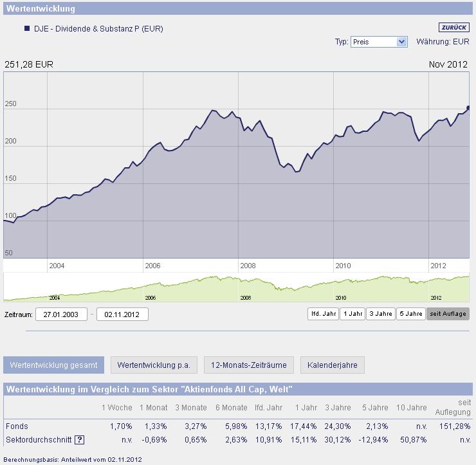Click the Berechnungsbasis footnote text
The image size is (476, 465).
pyautogui.click(x=73, y=460)
